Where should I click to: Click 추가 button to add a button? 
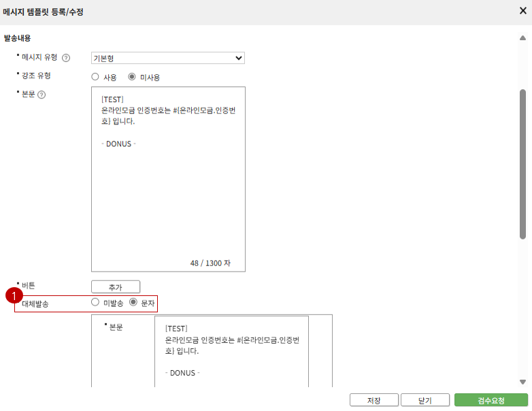(116, 287)
